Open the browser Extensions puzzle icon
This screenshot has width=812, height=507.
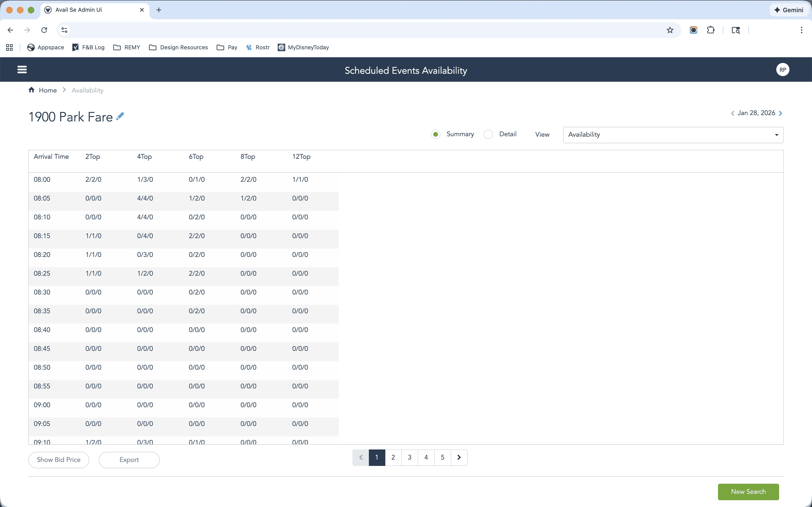tap(710, 30)
